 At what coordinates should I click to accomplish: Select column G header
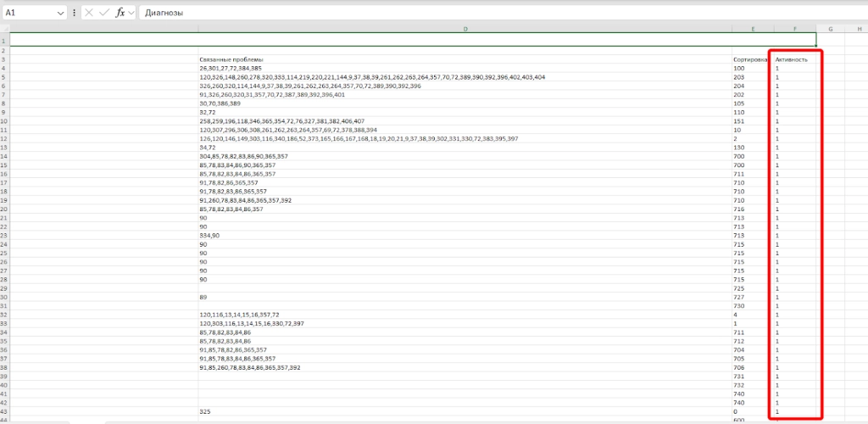[x=830, y=30]
